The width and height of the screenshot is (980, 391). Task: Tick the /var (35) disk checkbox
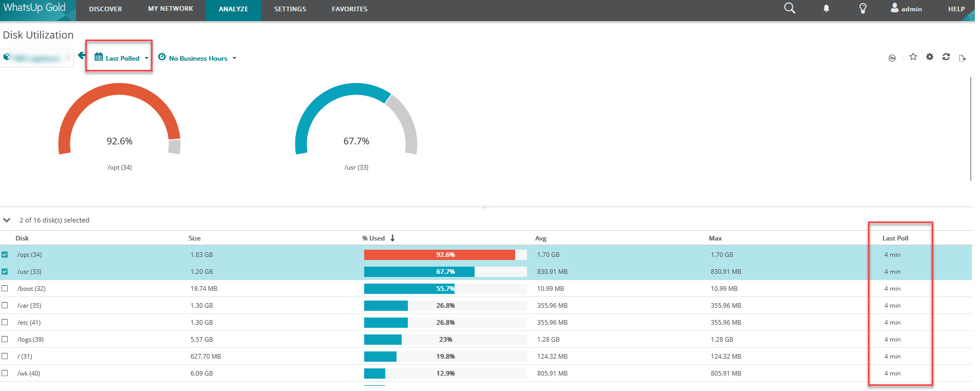pyautogui.click(x=5, y=306)
